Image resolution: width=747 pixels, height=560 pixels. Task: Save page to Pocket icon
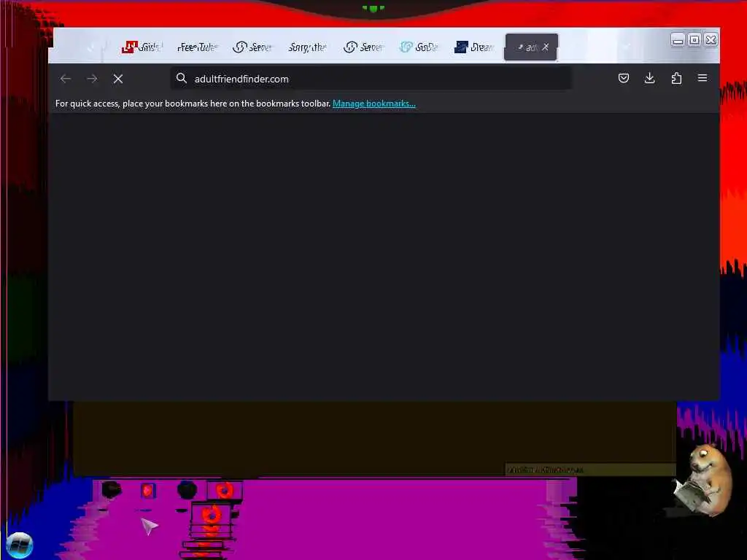pyautogui.click(x=623, y=78)
